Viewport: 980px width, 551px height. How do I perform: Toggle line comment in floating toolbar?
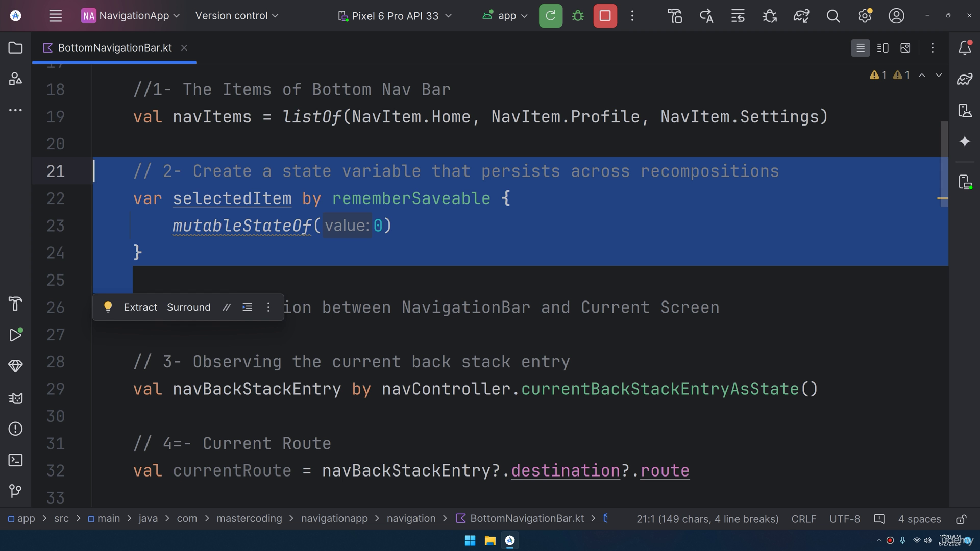(x=226, y=307)
